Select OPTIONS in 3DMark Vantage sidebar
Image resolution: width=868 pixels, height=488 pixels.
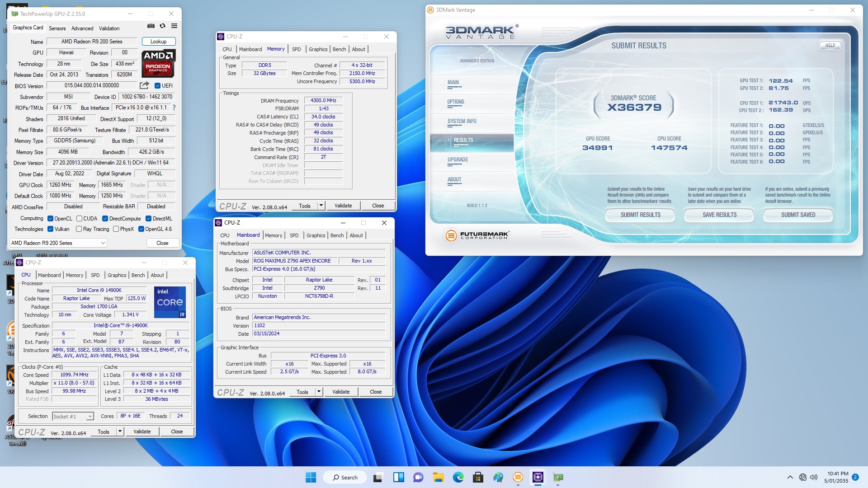tap(456, 102)
